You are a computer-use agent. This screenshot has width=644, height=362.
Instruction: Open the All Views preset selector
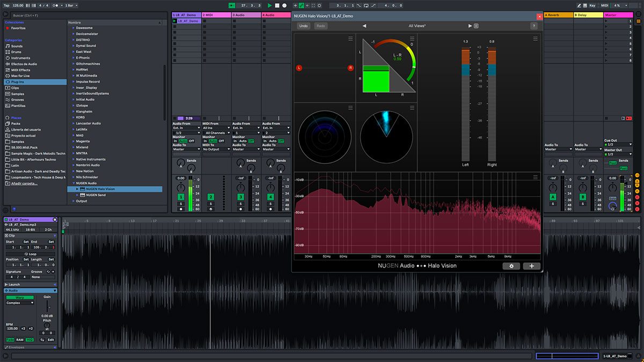pyautogui.click(x=417, y=26)
